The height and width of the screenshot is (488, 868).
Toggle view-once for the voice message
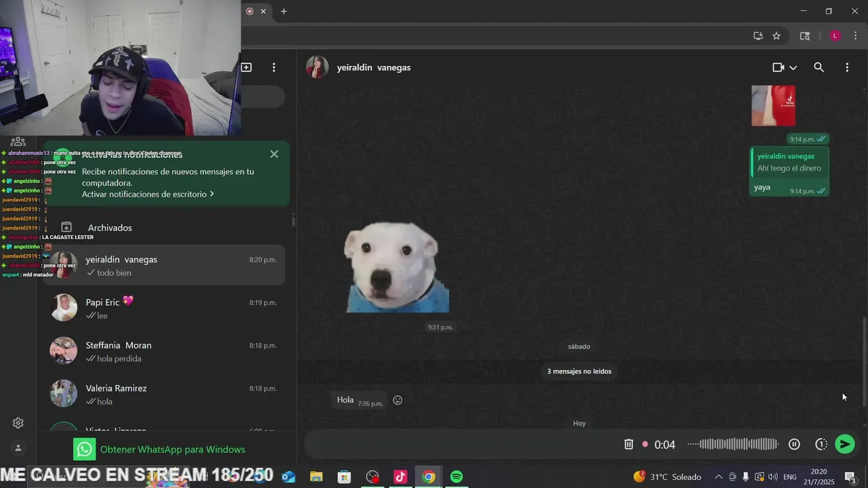coord(821,445)
